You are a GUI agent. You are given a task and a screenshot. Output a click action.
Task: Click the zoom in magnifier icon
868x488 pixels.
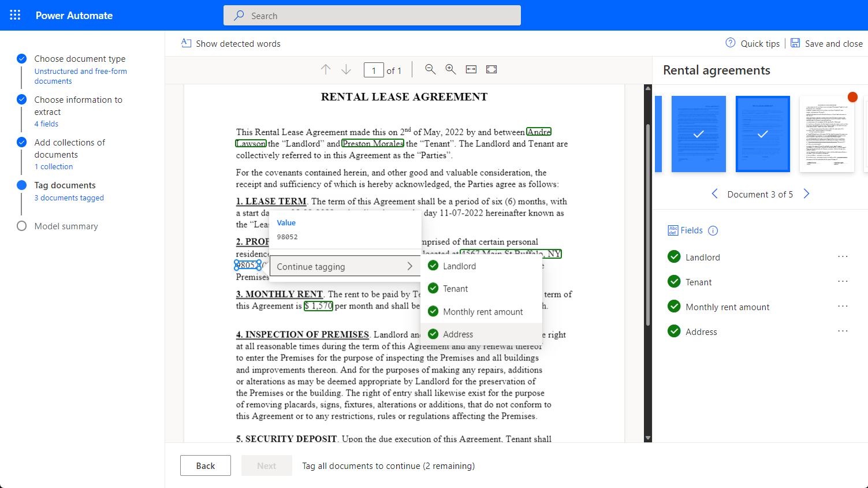click(x=450, y=69)
